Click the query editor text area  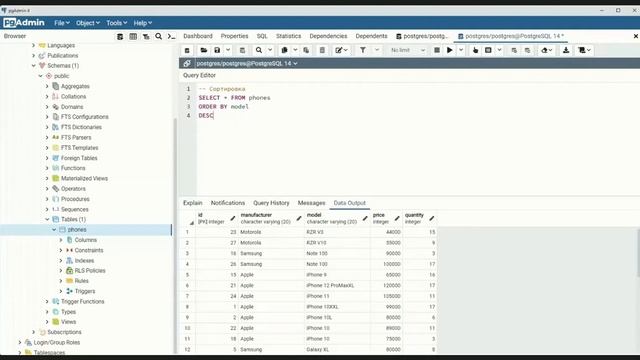click(418, 139)
